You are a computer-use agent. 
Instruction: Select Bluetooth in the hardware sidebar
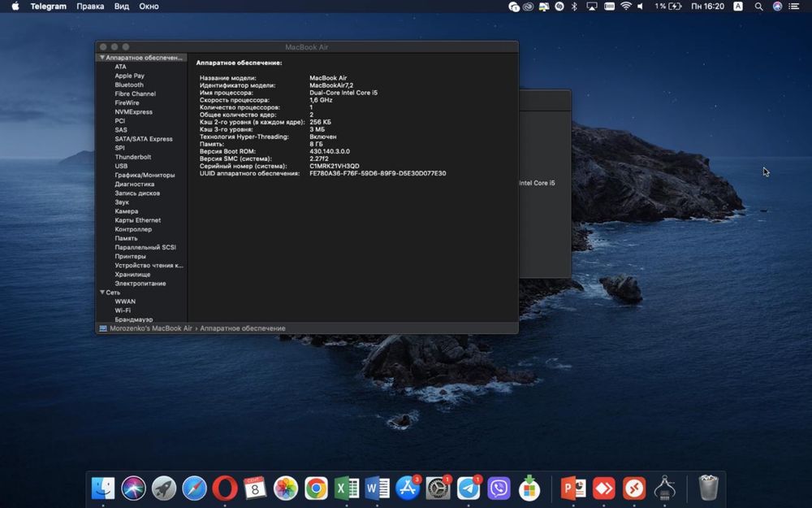[129, 85]
